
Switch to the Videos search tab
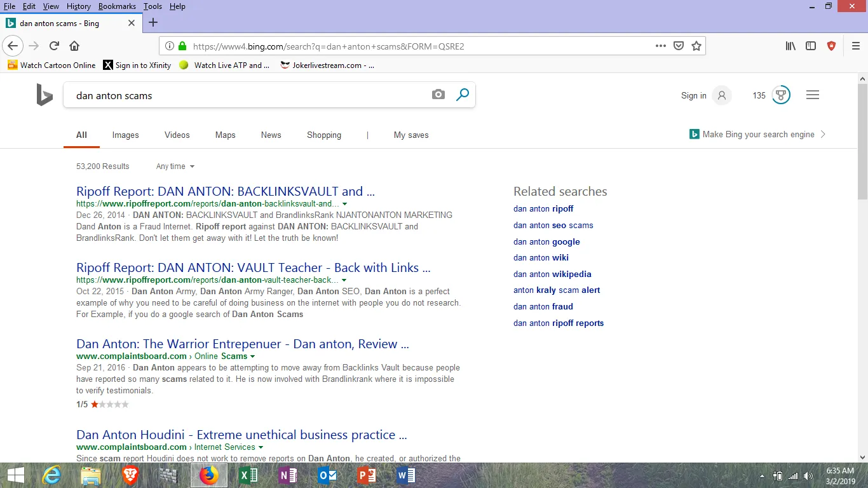(177, 135)
